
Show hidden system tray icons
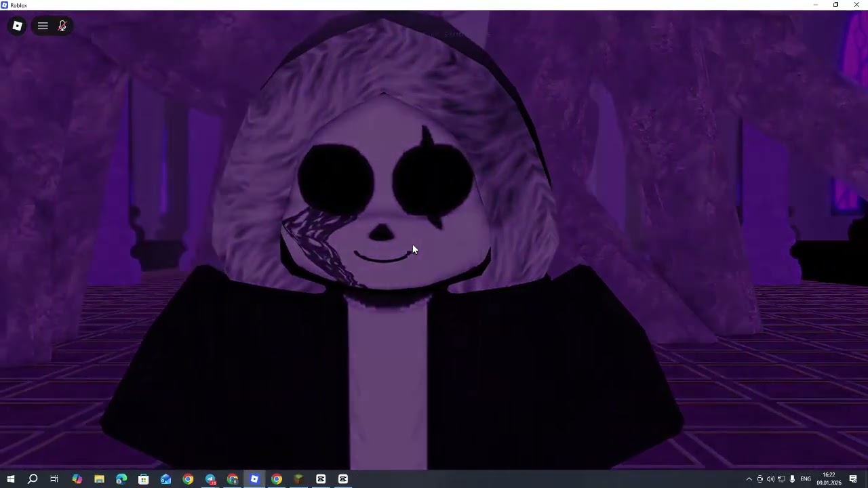749,479
